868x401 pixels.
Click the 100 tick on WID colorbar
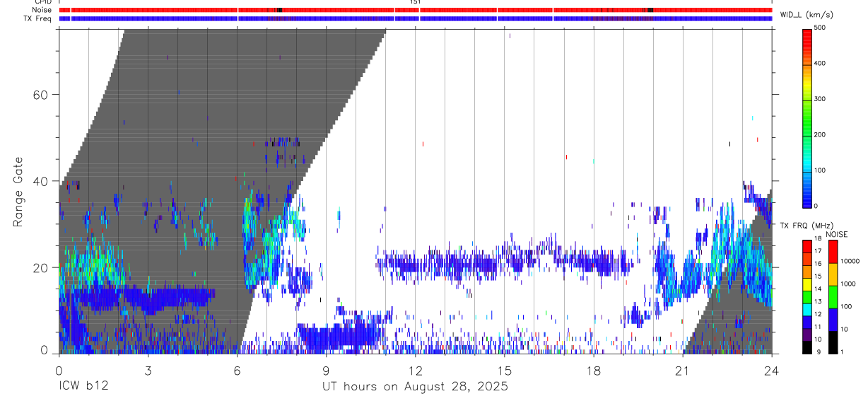[820, 170]
